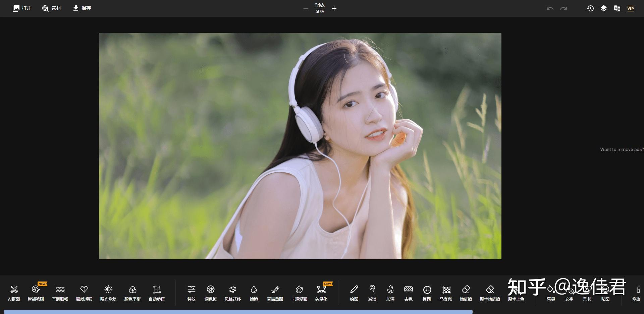Select the 模糊 blur tool
644x314 pixels.
tap(427, 293)
